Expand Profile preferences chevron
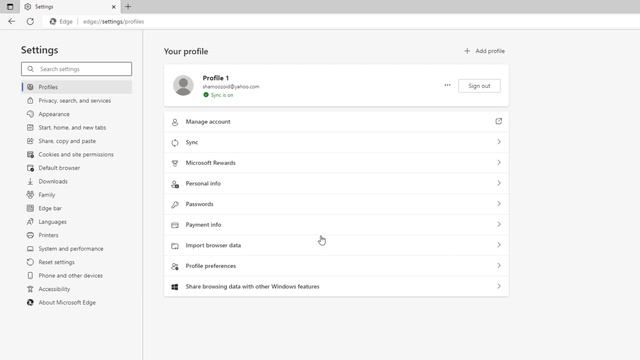 click(x=499, y=266)
